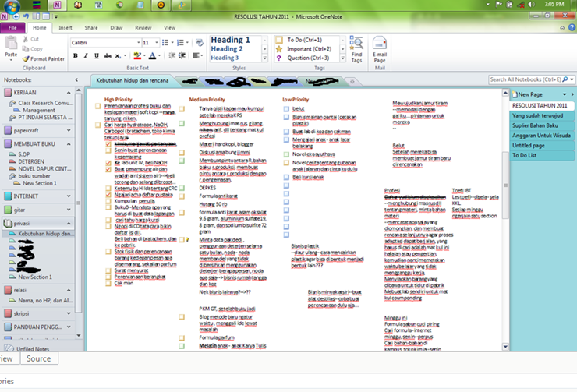Apply Strikethrough formatting
The height and width of the screenshot is (392, 577).
(x=108, y=55)
